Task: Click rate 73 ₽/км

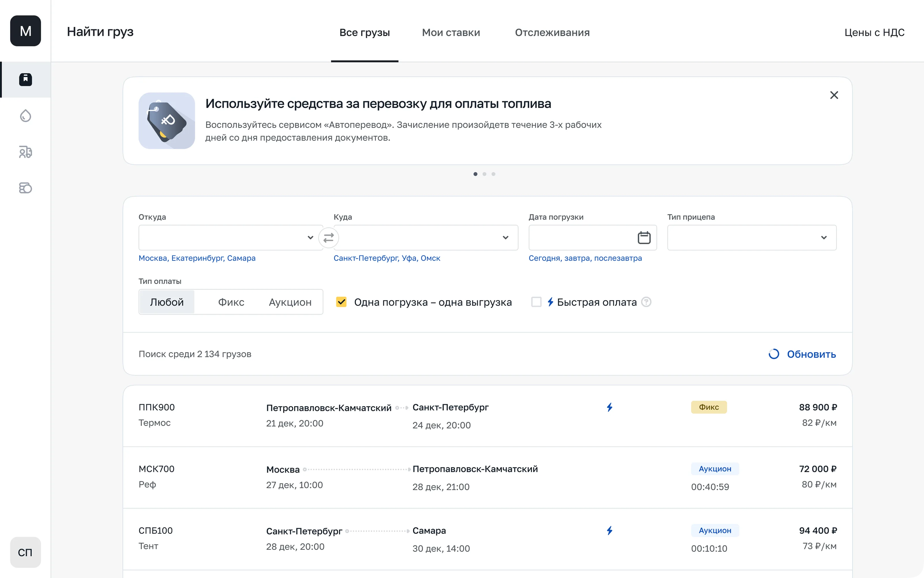Action: 819,546
